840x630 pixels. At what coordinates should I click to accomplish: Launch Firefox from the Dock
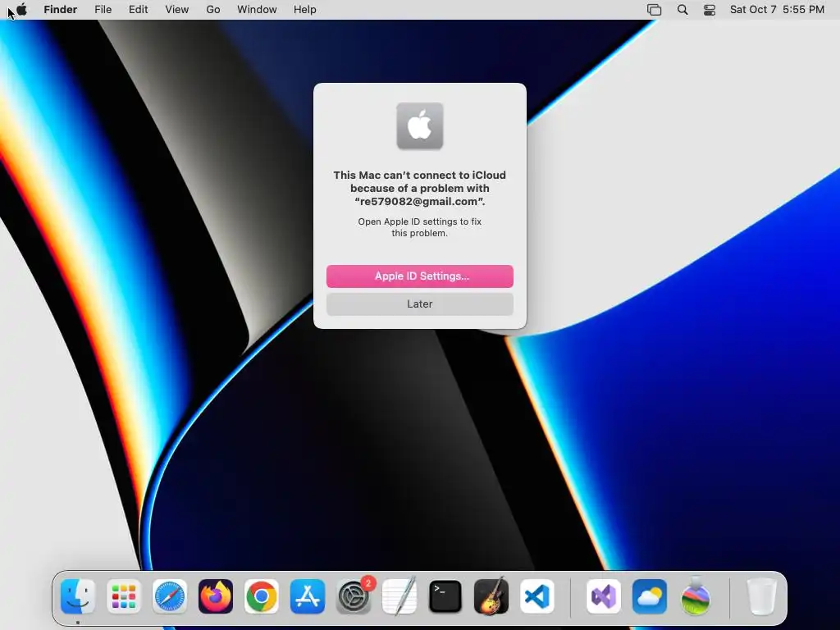click(x=216, y=596)
